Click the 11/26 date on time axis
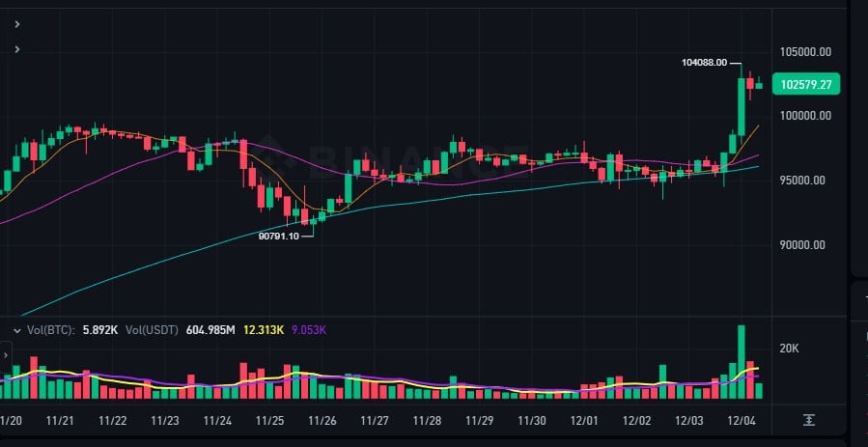The height and width of the screenshot is (447, 868). [322, 421]
